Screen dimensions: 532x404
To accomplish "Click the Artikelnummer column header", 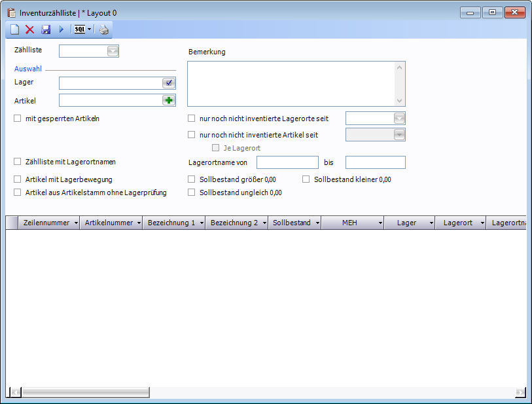I will tap(109, 223).
